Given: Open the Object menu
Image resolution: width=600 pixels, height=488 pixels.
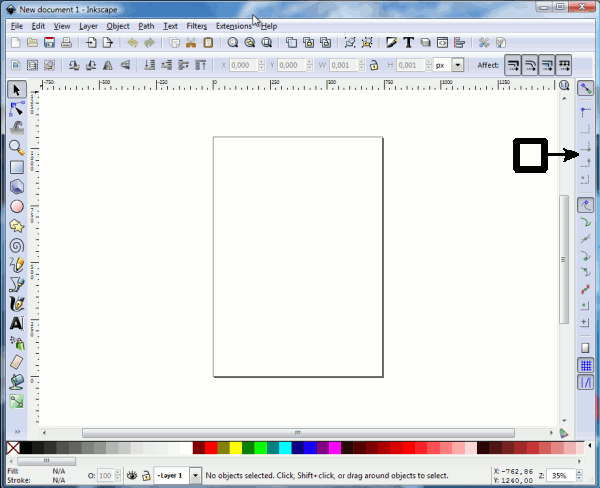Looking at the screenshot, I should [x=118, y=25].
